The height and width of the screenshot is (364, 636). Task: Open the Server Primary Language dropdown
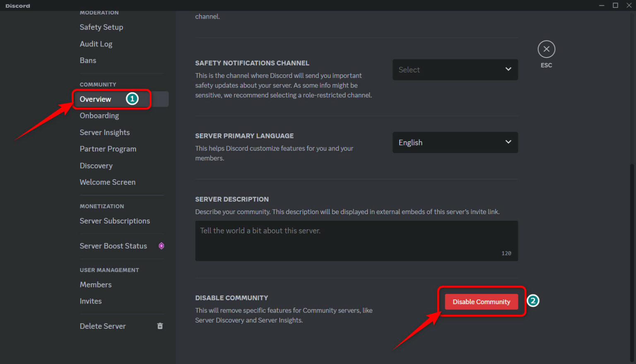(x=455, y=142)
